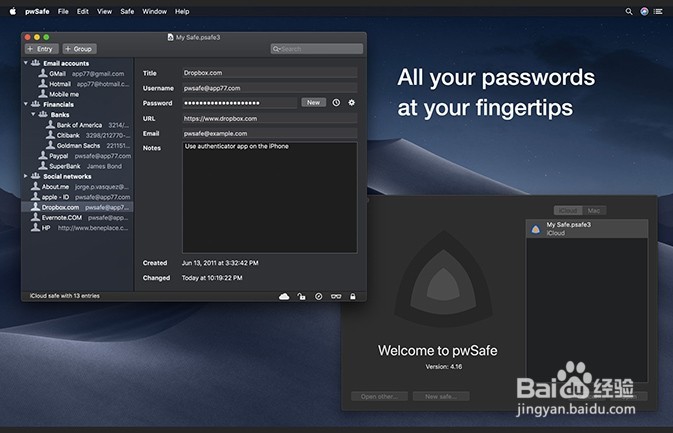Screen dimensions: 673x433
Task: Generate New password button
Action: point(313,103)
